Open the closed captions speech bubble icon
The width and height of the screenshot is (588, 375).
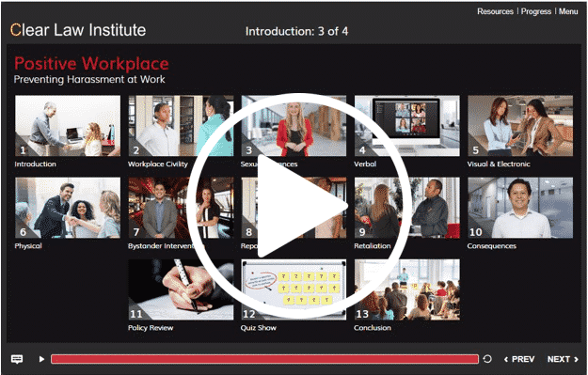[17, 359]
